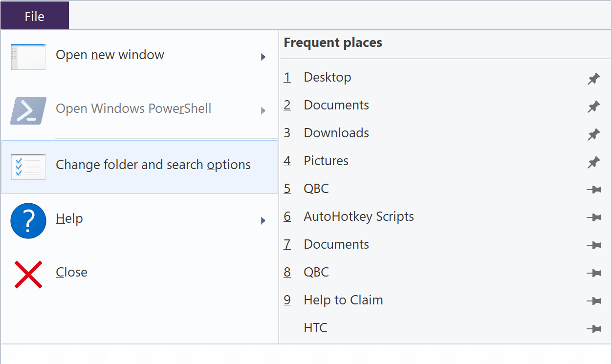Image resolution: width=612 pixels, height=364 pixels.
Task: Pin the QBC entry numbered 8
Action: (594, 273)
